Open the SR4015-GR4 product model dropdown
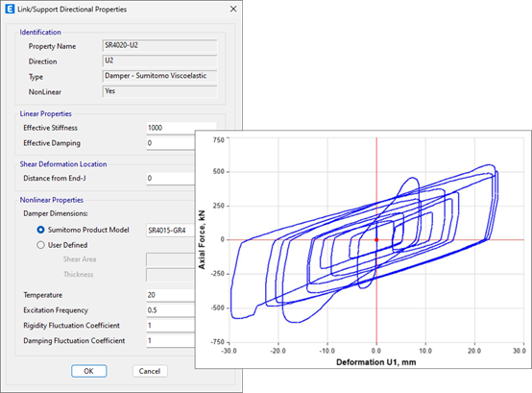The height and width of the screenshot is (393, 532). (x=171, y=231)
